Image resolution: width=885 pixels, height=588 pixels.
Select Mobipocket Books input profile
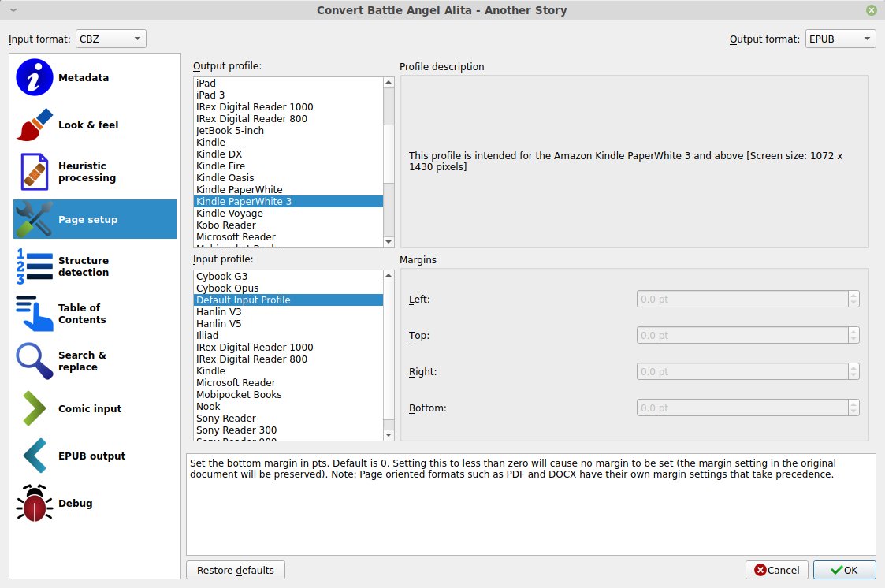288,394
